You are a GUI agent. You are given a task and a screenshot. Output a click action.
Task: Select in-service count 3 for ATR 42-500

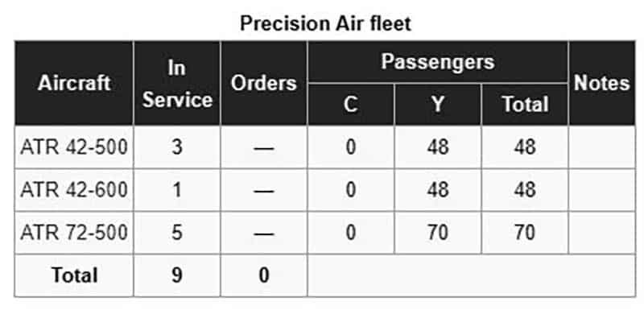pos(177,147)
